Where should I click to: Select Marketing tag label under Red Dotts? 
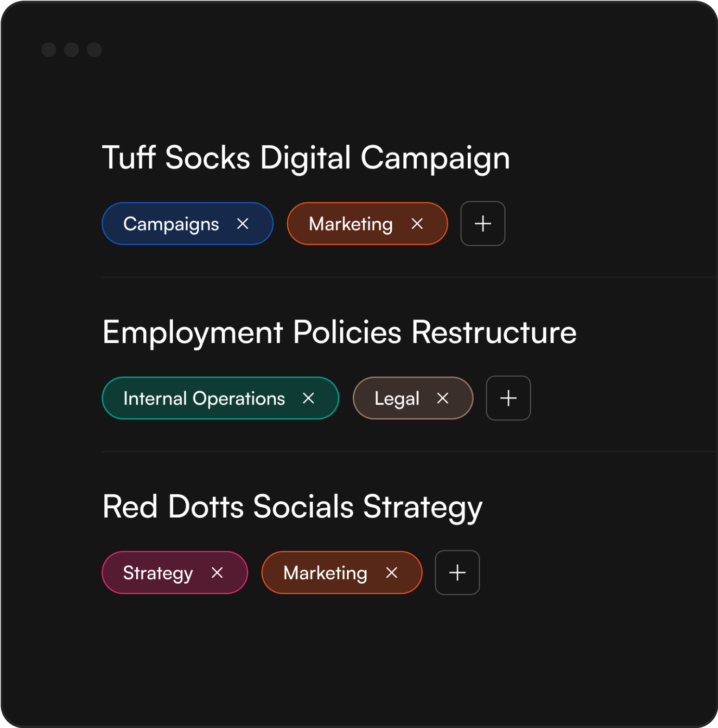point(325,573)
